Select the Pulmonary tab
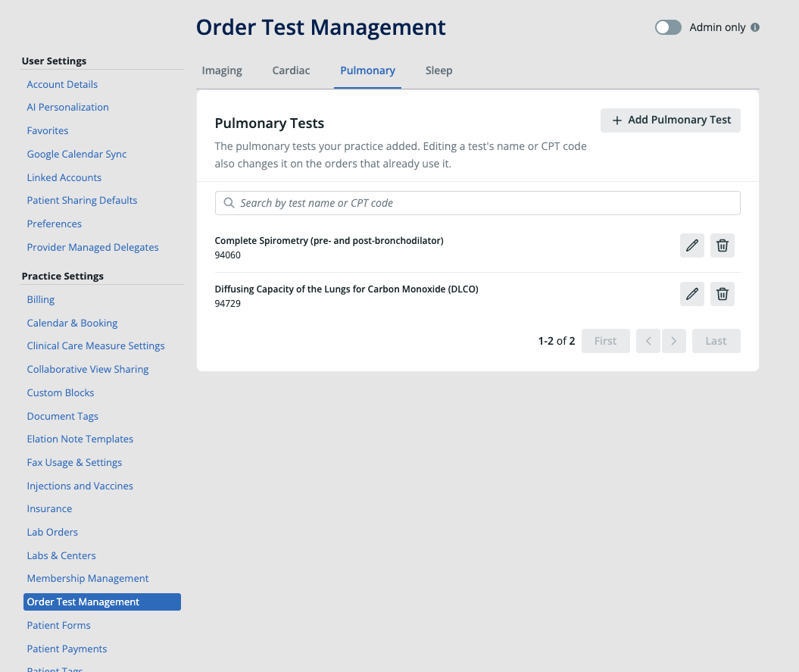Viewport: 799px width, 672px height. (x=367, y=70)
